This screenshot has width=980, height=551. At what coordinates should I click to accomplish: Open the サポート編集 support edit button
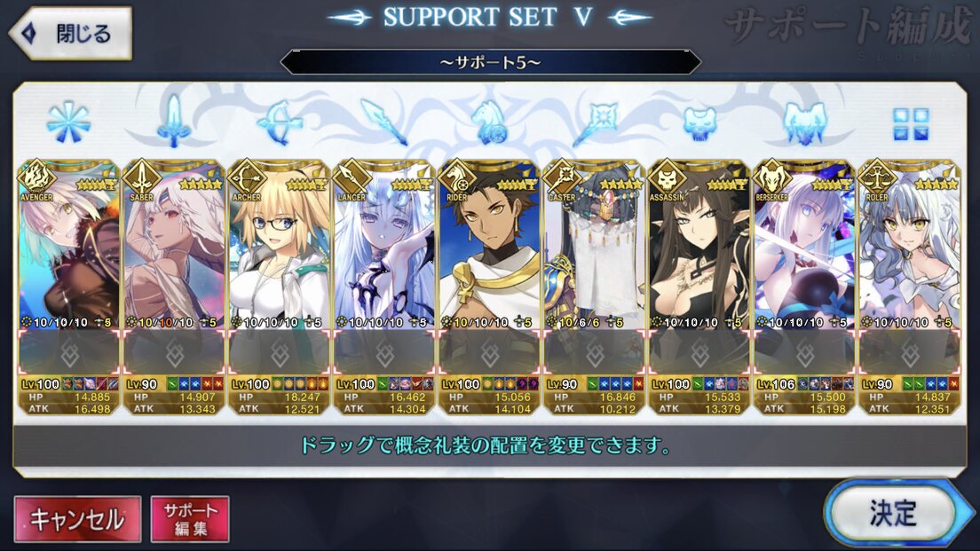[x=190, y=518]
